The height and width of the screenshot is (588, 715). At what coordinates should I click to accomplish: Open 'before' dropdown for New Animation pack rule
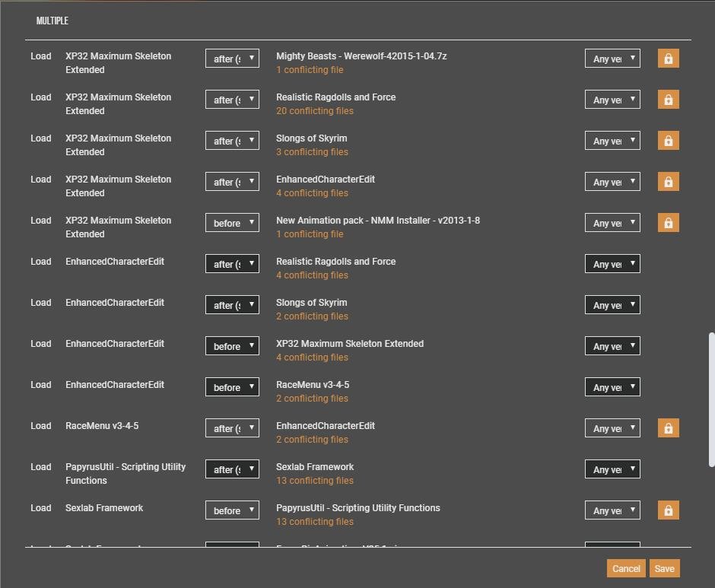point(232,223)
